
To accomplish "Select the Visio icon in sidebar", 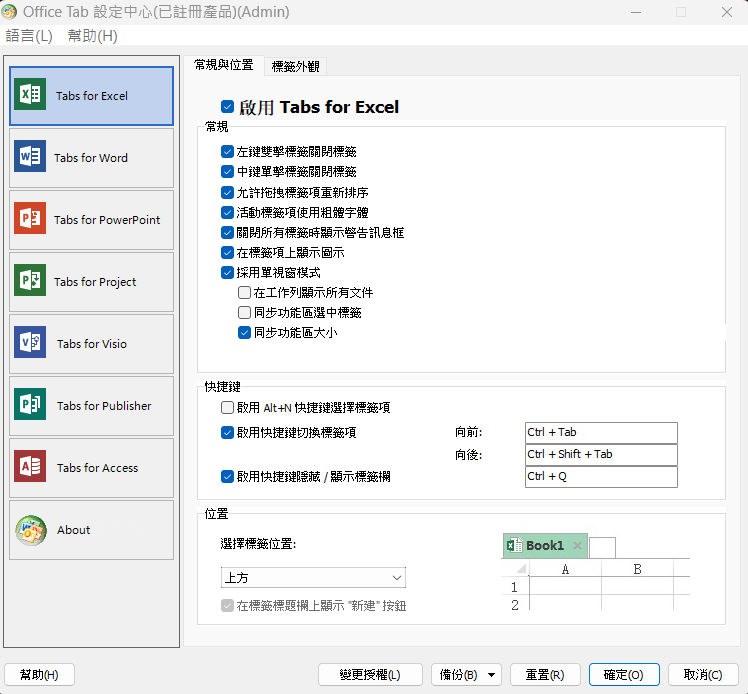I will click(30, 342).
